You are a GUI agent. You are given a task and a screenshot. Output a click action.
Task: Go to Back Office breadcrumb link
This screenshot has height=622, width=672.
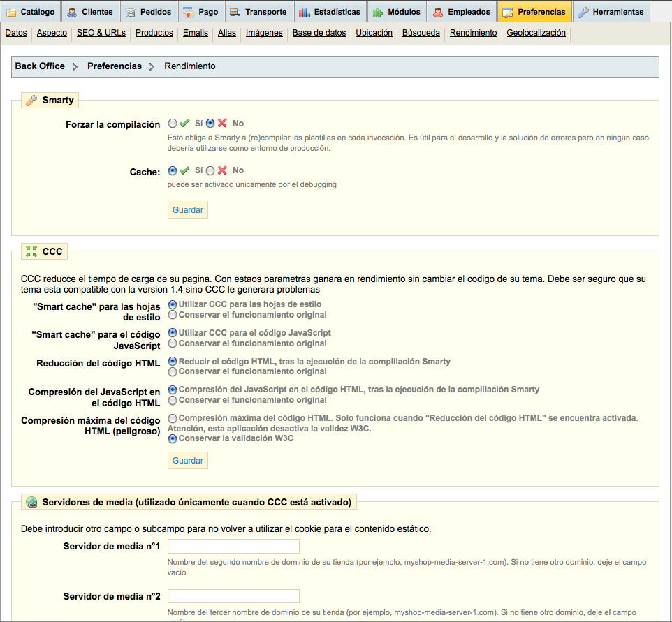pos(40,66)
